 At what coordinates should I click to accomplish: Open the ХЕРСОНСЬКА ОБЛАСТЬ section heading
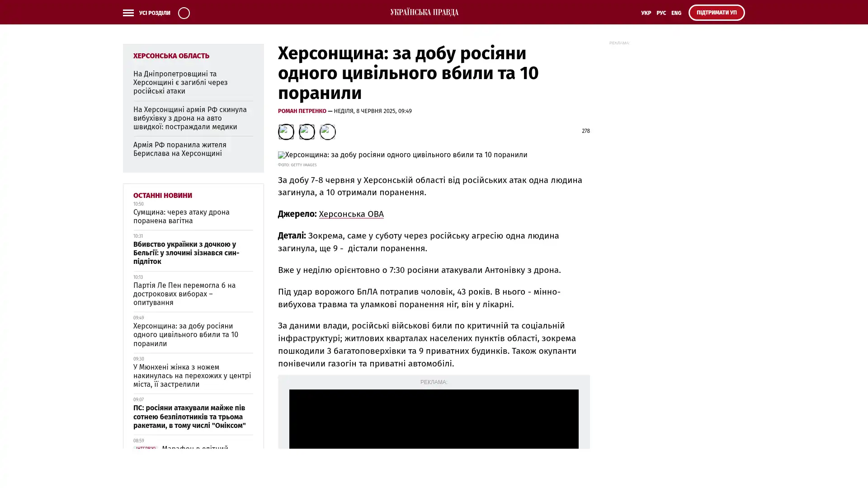(x=171, y=56)
